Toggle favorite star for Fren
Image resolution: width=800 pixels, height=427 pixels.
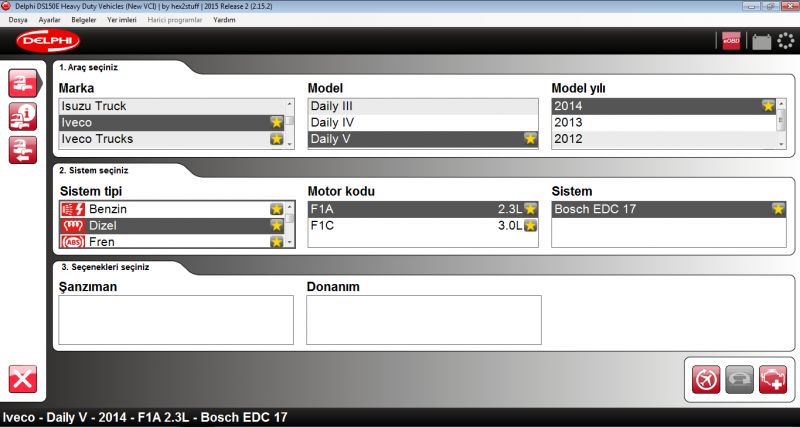[x=277, y=242]
